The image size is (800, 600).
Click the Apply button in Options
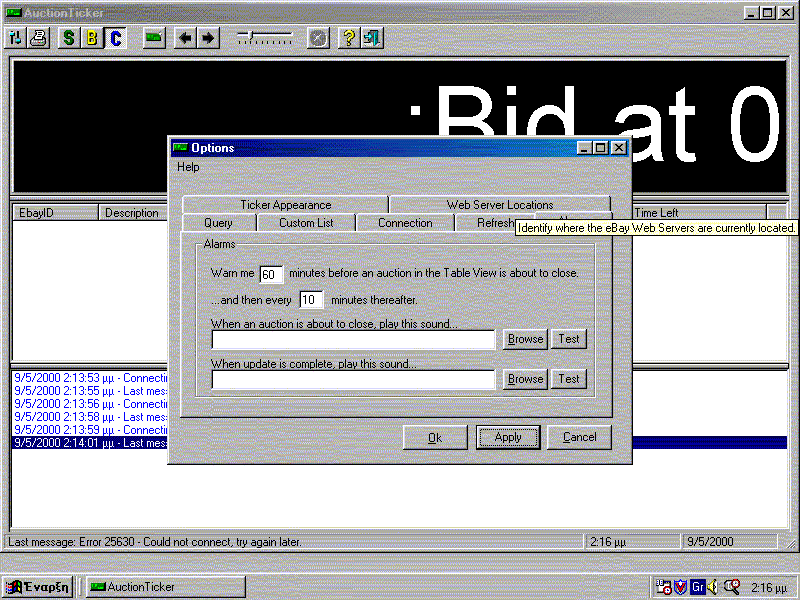click(508, 437)
